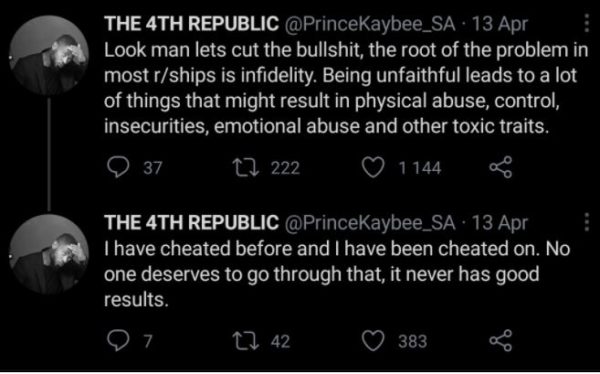
Task: Open the 13 Apr timestamp on second tweet
Action: point(500,223)
